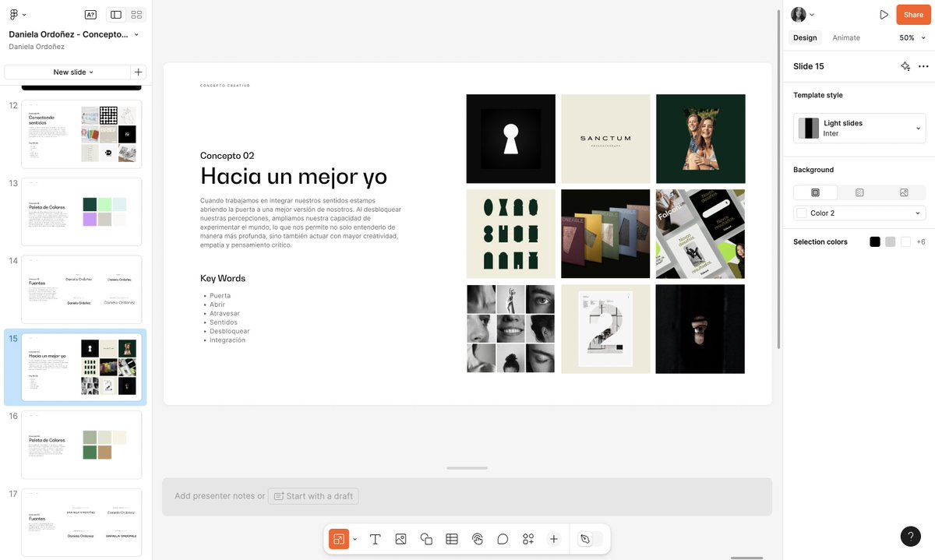Choose pattern background type
This screenshot has height=560, width=935.
tap(859, 192)
